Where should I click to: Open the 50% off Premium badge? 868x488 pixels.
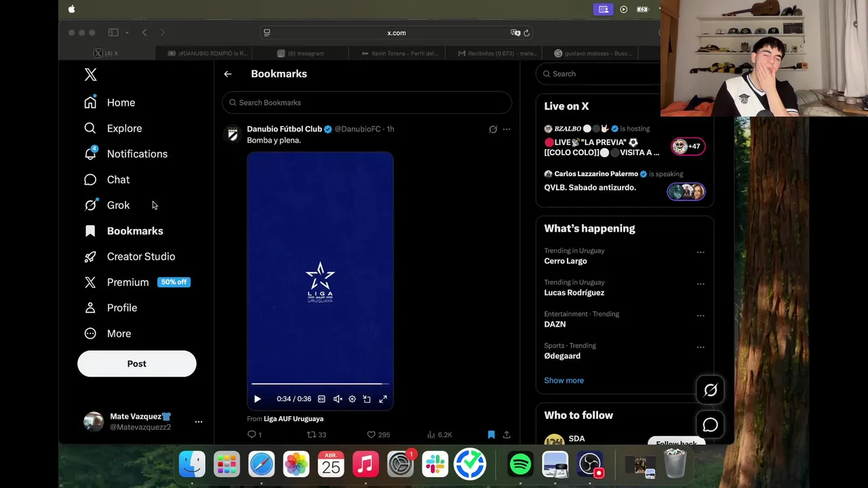[x=174, y=282]
